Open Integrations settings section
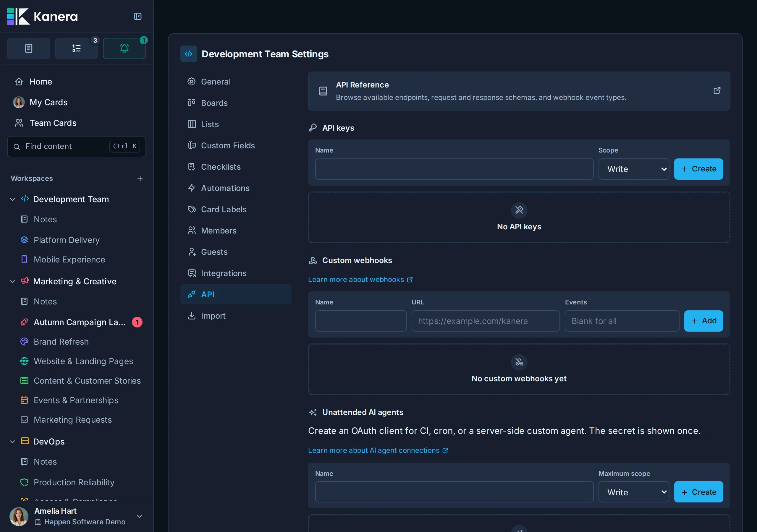This screenshot has width=757, height=532. [x=236, y=273]
